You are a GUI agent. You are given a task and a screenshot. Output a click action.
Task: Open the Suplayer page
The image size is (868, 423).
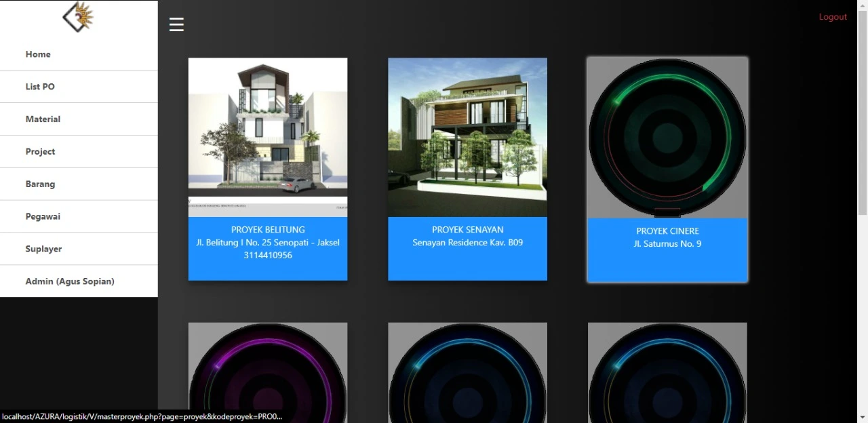(43, 249)
